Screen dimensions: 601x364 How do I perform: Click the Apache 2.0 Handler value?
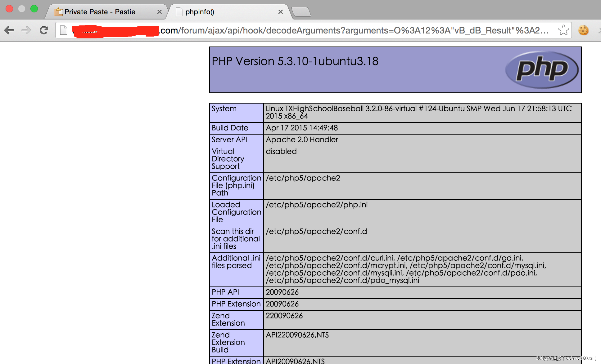(302, 140)
